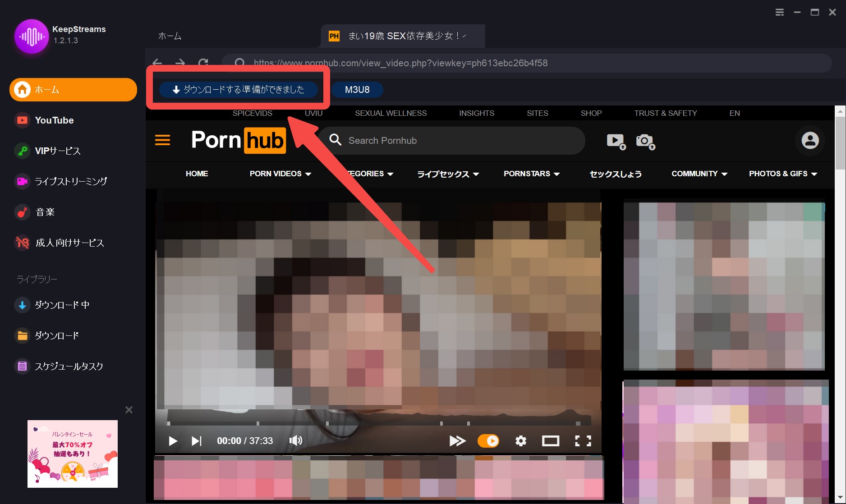Open the KeepStreams menu icon in title bar
Image resolution: width=846 pixels, height=504 pixels.
coord(779,12)
